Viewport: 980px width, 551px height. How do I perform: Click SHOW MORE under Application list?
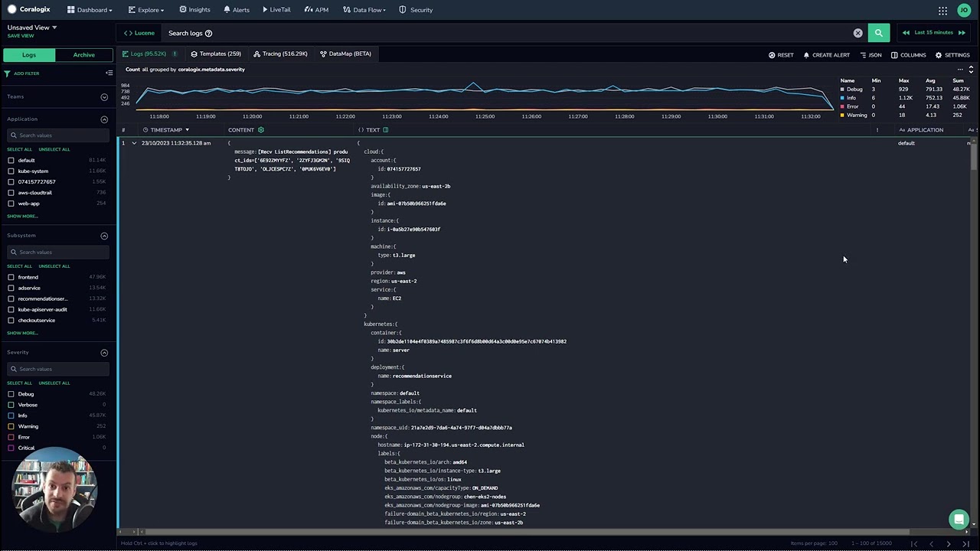[22, 216]
